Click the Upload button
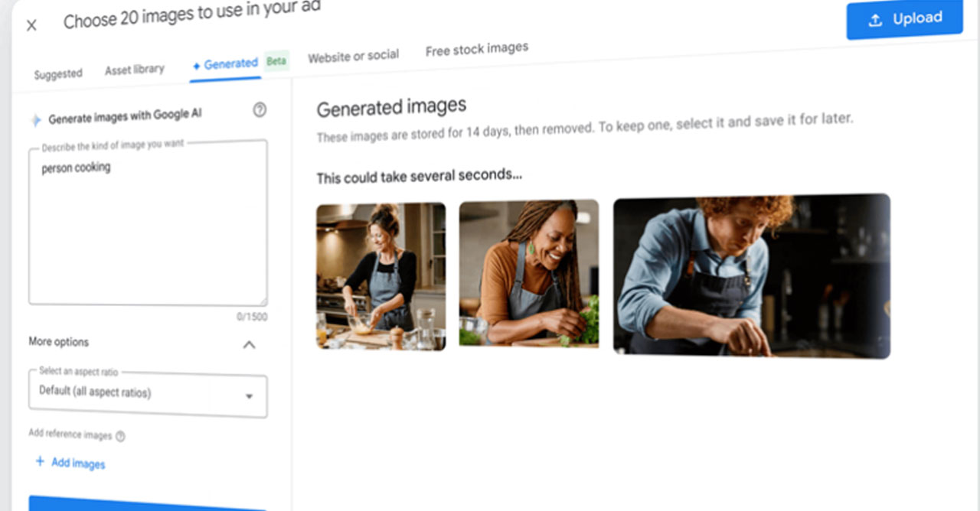Image resolution: width=980 pixels, height=511 pixels. [904, 19]
